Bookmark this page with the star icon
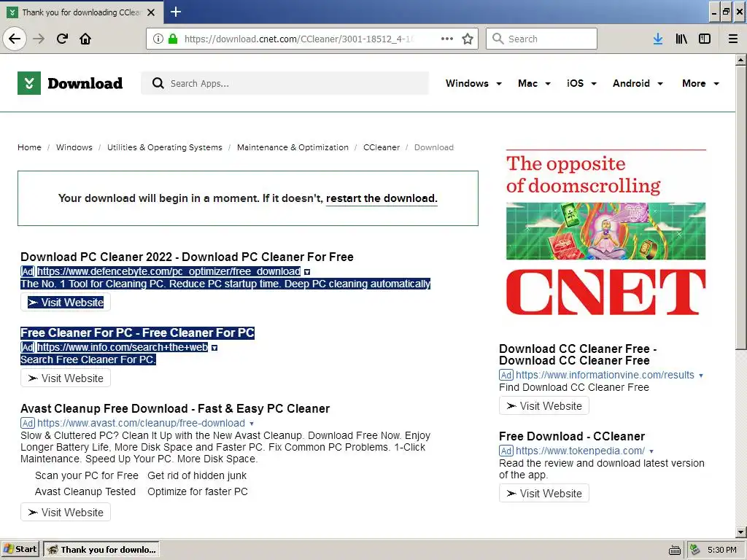The height and width of the screenshot is (560, 747). click(468, 39)
